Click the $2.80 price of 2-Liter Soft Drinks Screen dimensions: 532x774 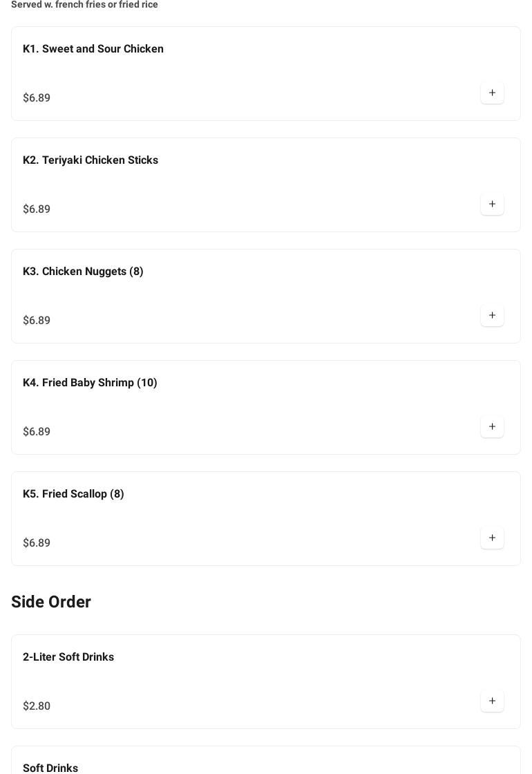[x=37, y=706]
